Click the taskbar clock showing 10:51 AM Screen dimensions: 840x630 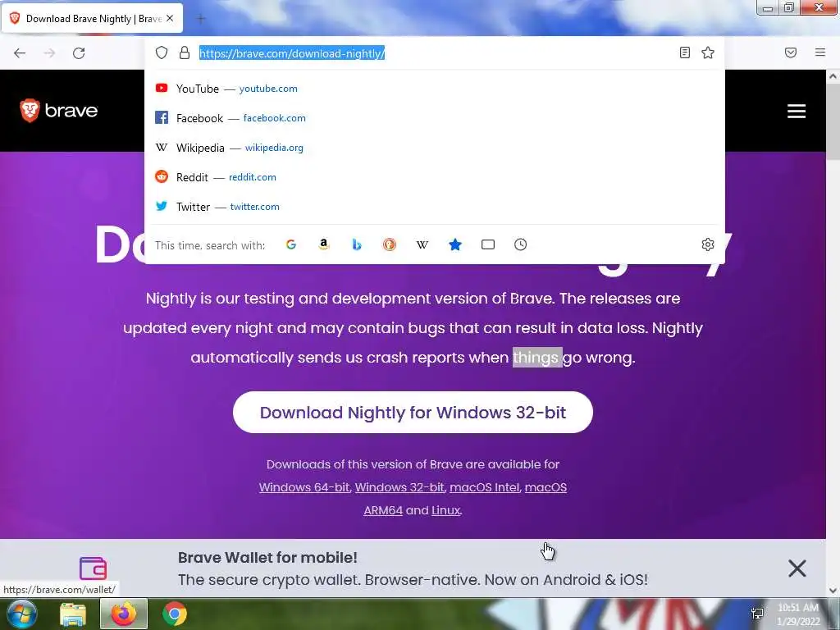coord(797,614)
